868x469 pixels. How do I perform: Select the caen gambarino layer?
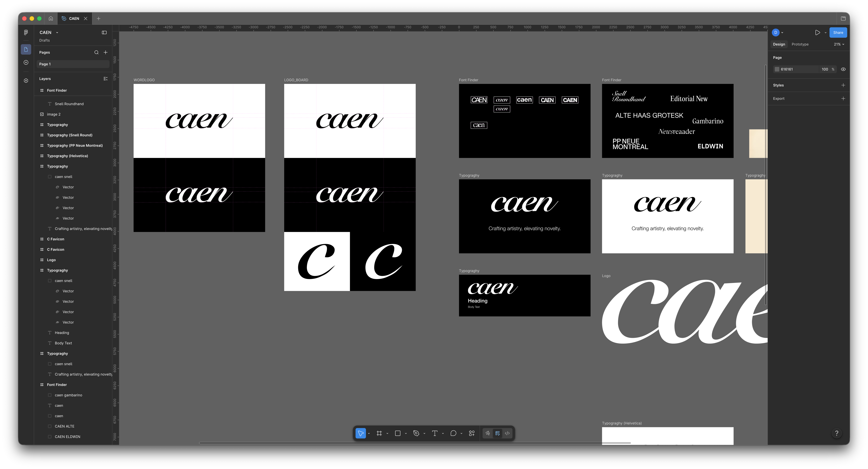73,395
